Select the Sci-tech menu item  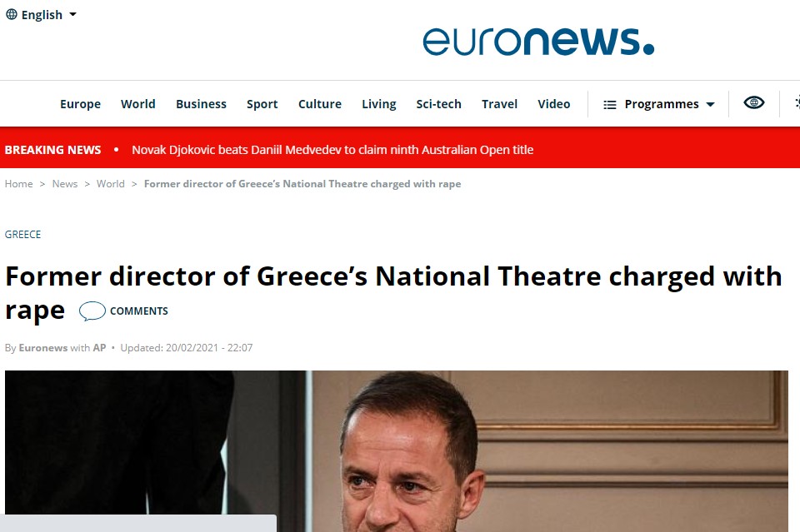pyautogui.click(x=438, y=104)
